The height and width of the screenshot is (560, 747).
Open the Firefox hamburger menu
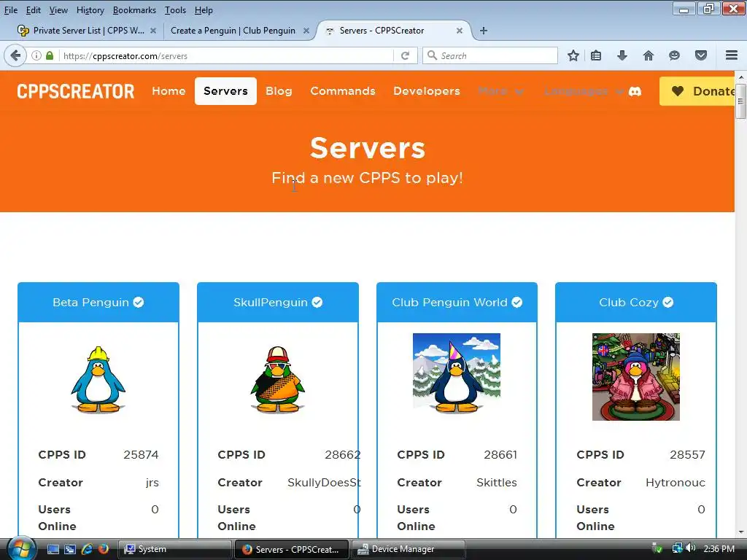732,55
